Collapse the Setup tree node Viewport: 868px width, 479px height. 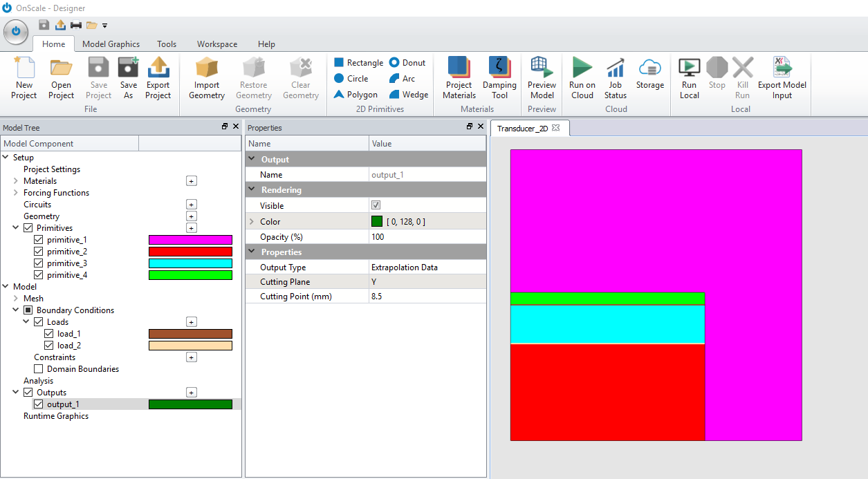click(6, 158)
